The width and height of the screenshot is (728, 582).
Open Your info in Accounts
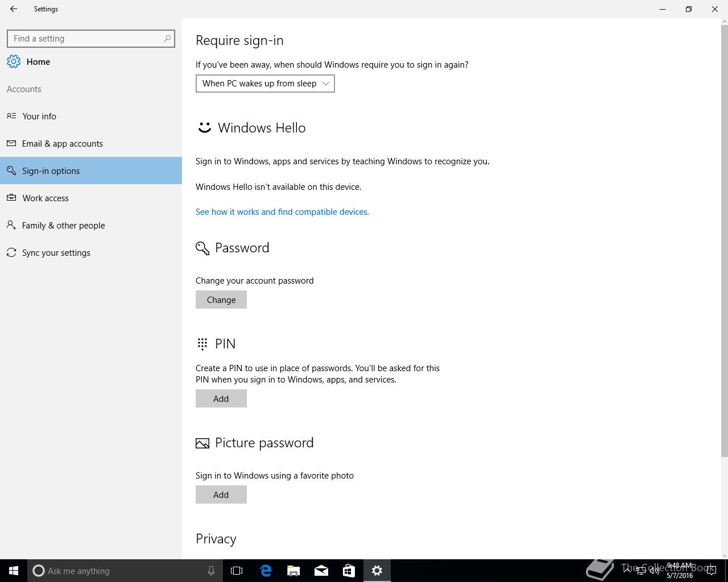pos(91,116)
